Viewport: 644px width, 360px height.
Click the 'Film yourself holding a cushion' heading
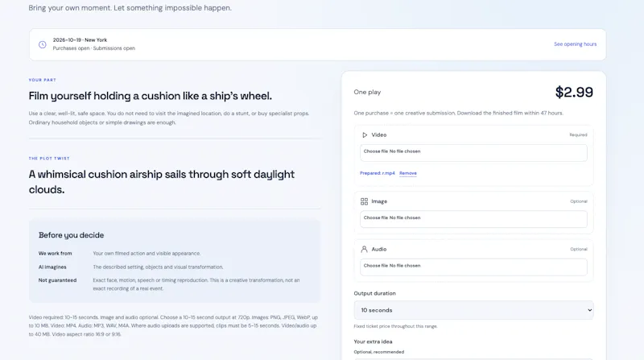pos(150,96)
